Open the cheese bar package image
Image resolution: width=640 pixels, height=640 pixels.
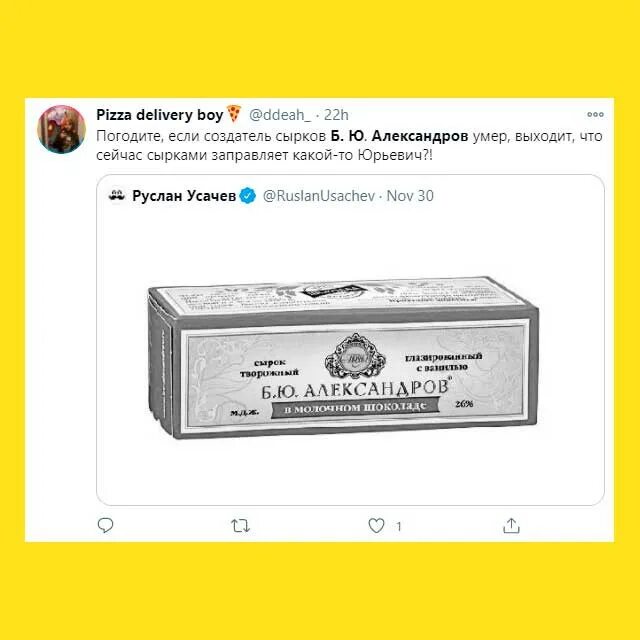(x=343, y=357)
